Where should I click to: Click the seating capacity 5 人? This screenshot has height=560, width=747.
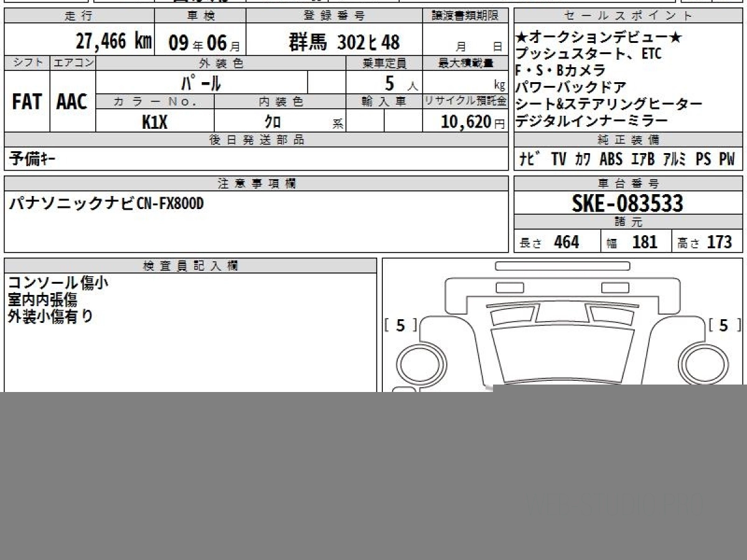(x=402, y=83)
